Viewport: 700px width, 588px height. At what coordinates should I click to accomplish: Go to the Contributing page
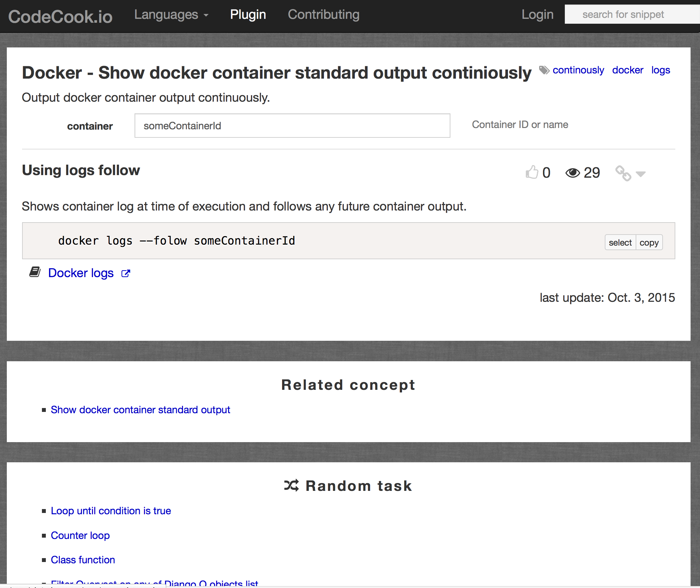click(323, 15)
